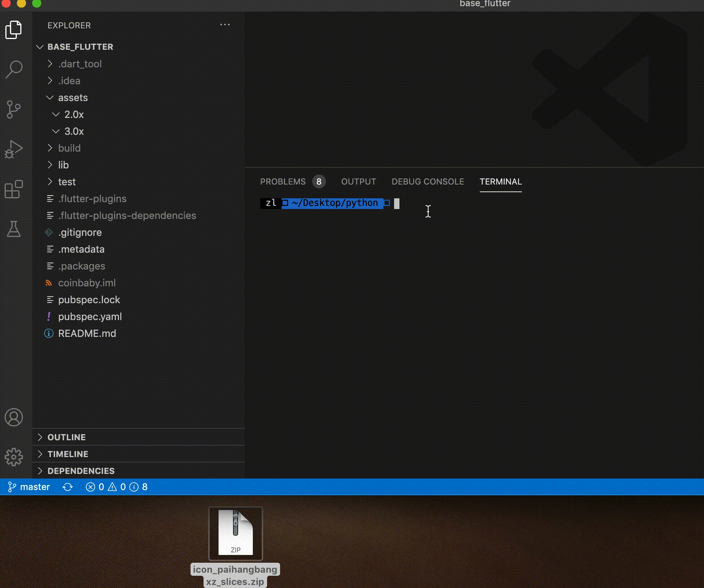The image size is (704, 588).
Task: Open the Accounts icon in activity bar
Action: (14, 417)
